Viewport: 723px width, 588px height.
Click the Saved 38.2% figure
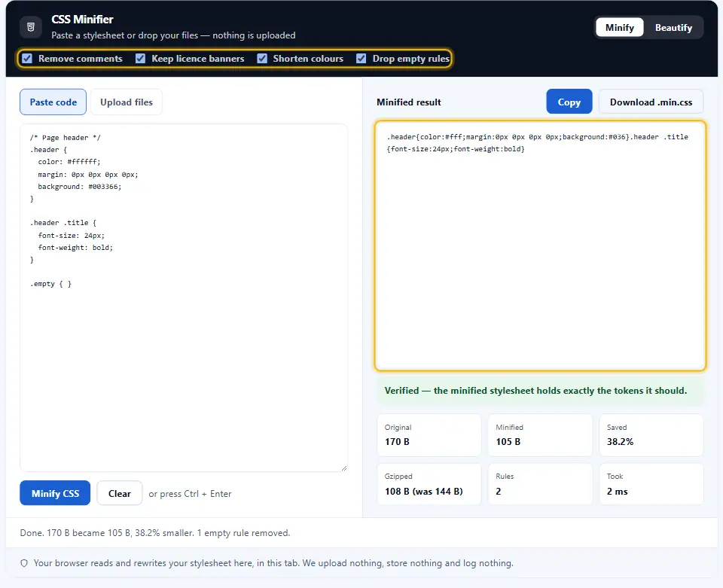(620, 442)
